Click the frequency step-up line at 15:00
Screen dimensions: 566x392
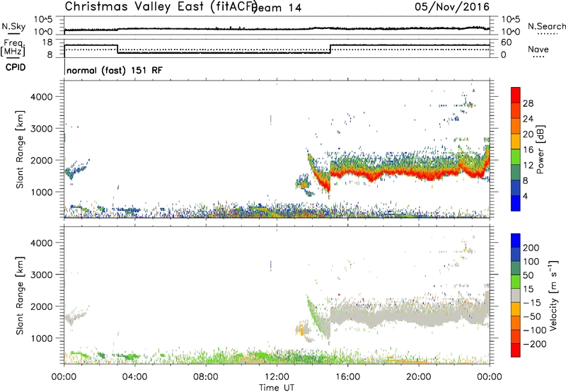[x=330, y=49]
